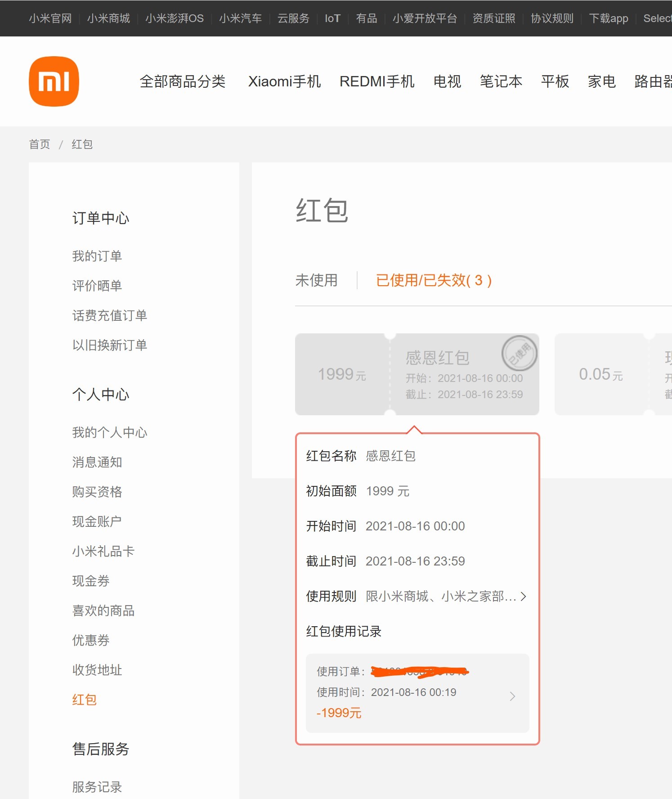Select the active 红包 sidebar item
Viewport: 672px width, 799px height.
(x=85, y=700)
